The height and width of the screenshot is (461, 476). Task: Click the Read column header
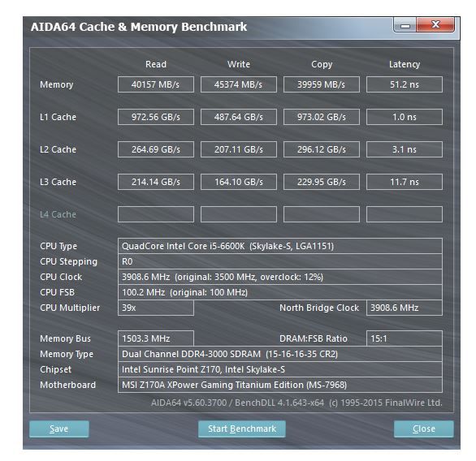coord(156,64)
